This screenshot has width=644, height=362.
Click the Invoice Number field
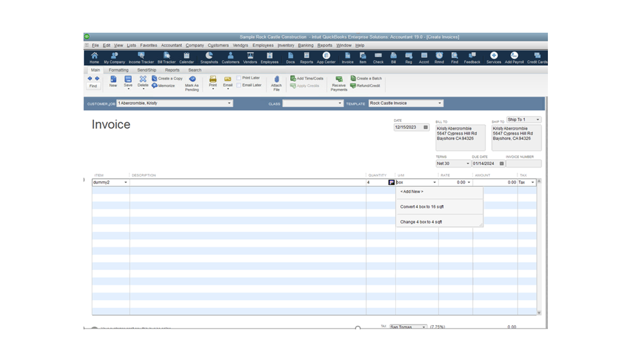[523, 164]
